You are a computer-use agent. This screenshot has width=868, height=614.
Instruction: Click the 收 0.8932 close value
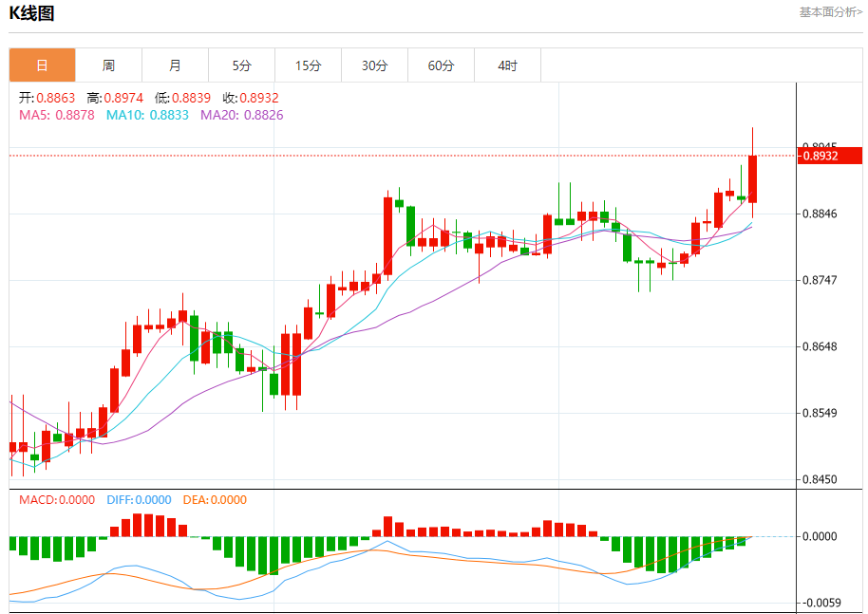tap(251, 98)
